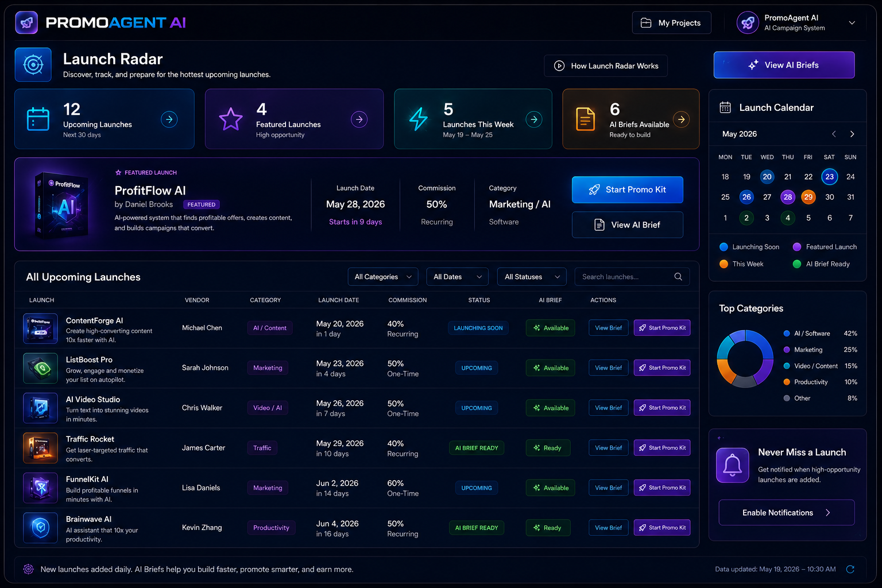The height and width of the screenshot is (588, 882).
Task: Click the Available brief badge for ListBoost Pro
Action: [x=550, y=368]
